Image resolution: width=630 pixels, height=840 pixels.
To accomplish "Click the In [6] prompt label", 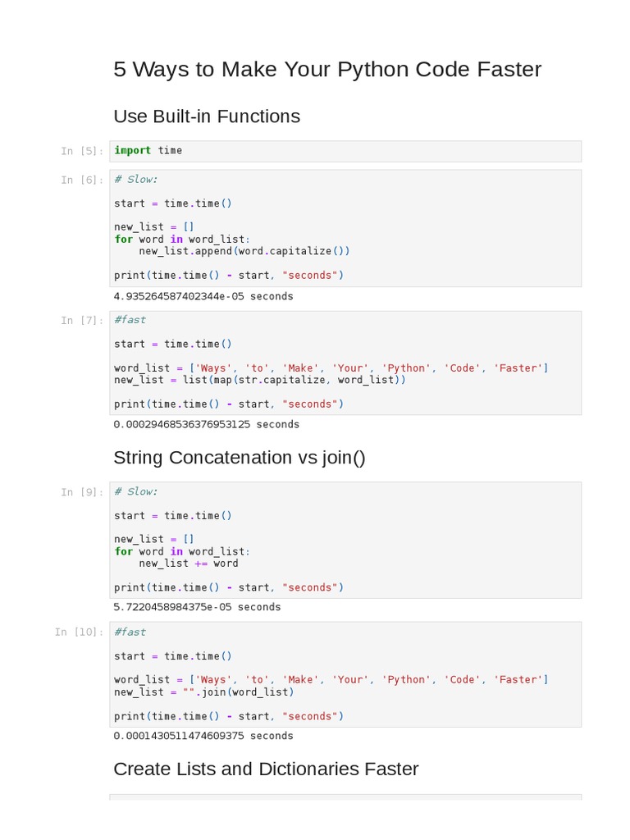I will (x=82, y=180).
